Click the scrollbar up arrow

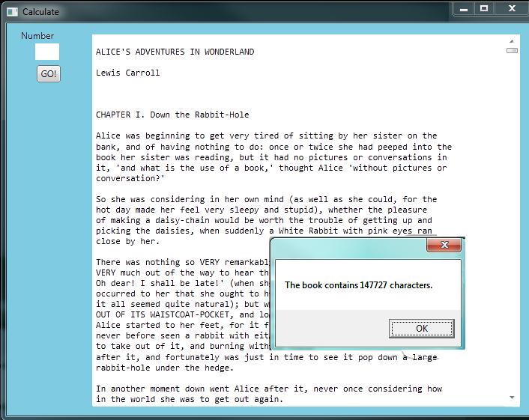(512, 41)
